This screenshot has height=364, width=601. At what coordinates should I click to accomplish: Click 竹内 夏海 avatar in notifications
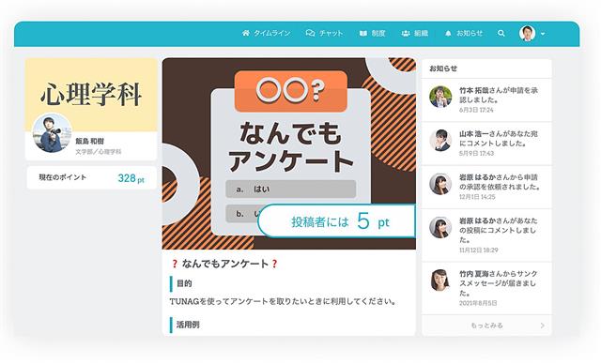tap(440, 281)
